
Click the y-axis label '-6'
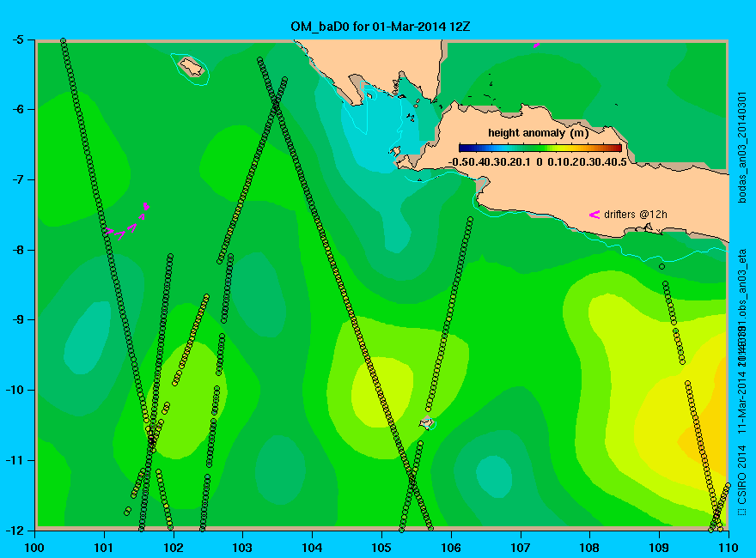coord(16,109)
